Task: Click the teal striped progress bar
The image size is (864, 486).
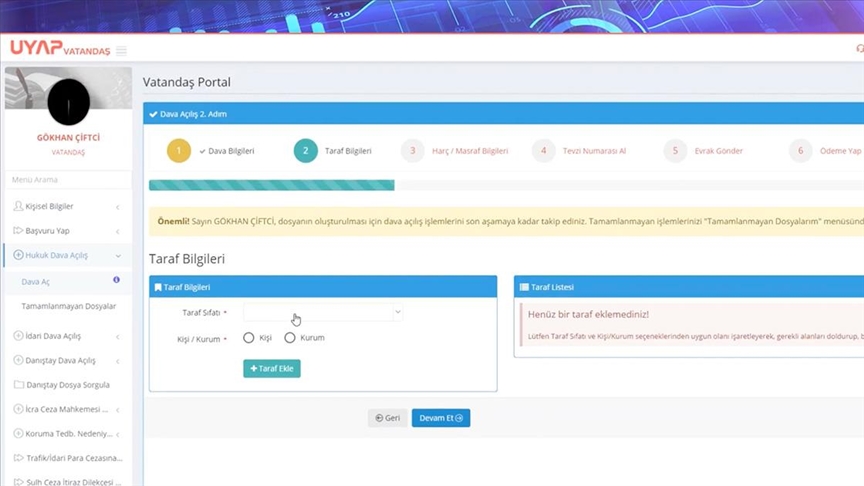Action: click(271, 185)
